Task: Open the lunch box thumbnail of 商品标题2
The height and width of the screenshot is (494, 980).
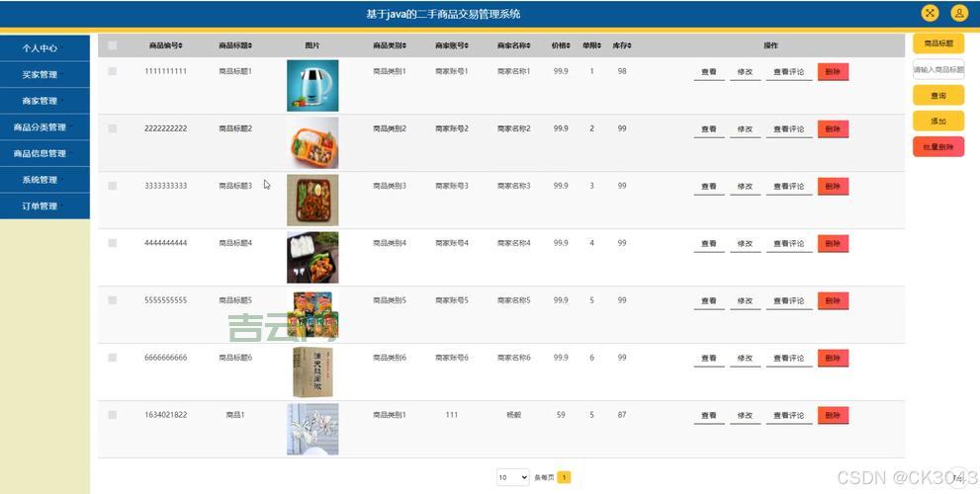Action: [312, 143]
